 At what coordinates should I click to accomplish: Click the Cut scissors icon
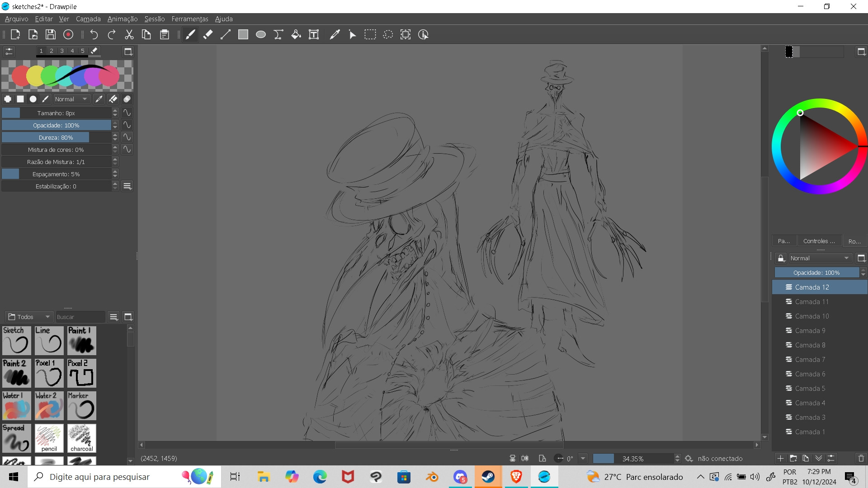point(129,34)
